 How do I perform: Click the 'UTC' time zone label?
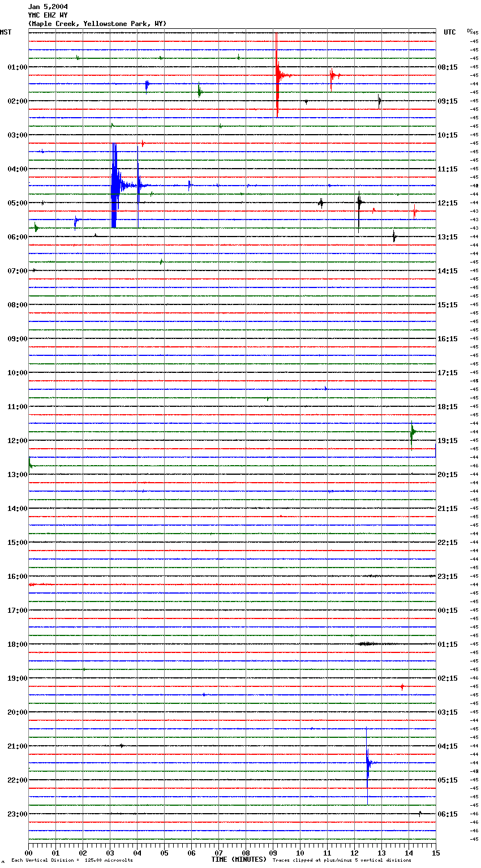click(x=450, y=32)
